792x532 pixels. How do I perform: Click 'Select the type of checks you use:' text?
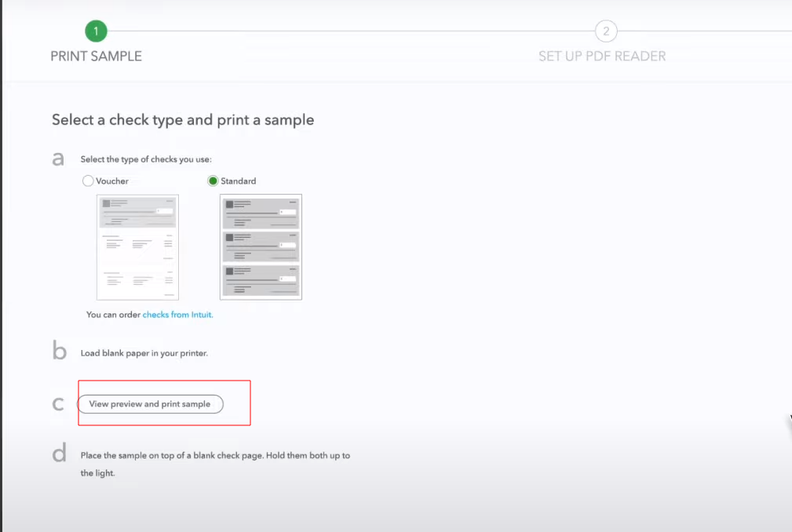[x=146, y=159]
